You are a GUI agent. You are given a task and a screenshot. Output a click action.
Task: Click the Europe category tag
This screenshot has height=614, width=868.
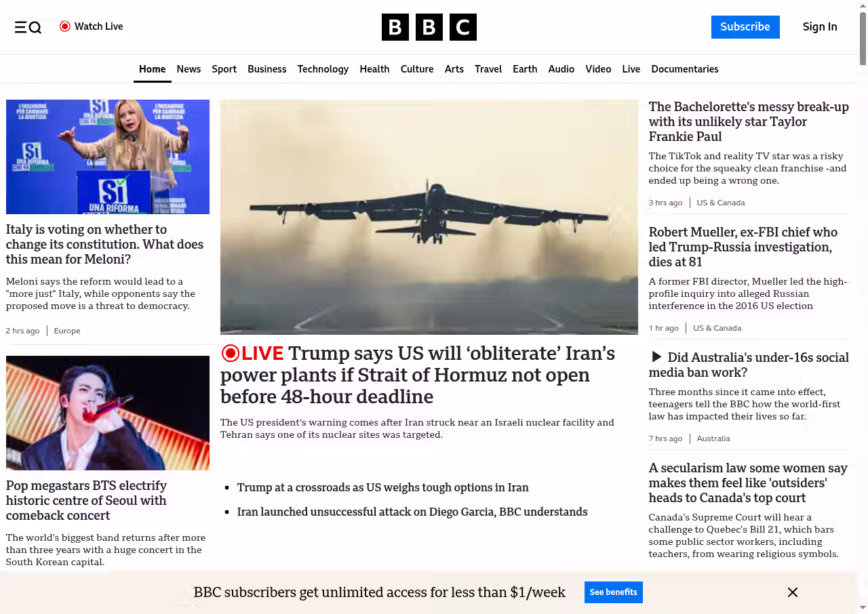click(67, 331)
